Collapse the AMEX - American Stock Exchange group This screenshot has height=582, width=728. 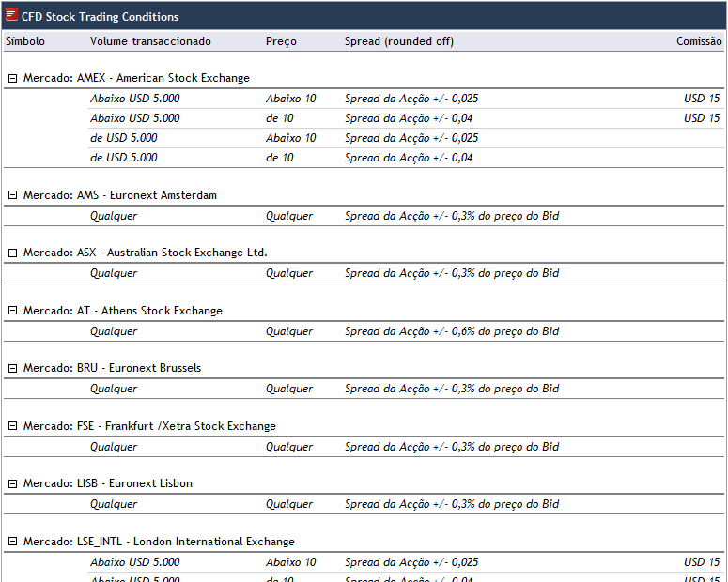coord(13,78)
